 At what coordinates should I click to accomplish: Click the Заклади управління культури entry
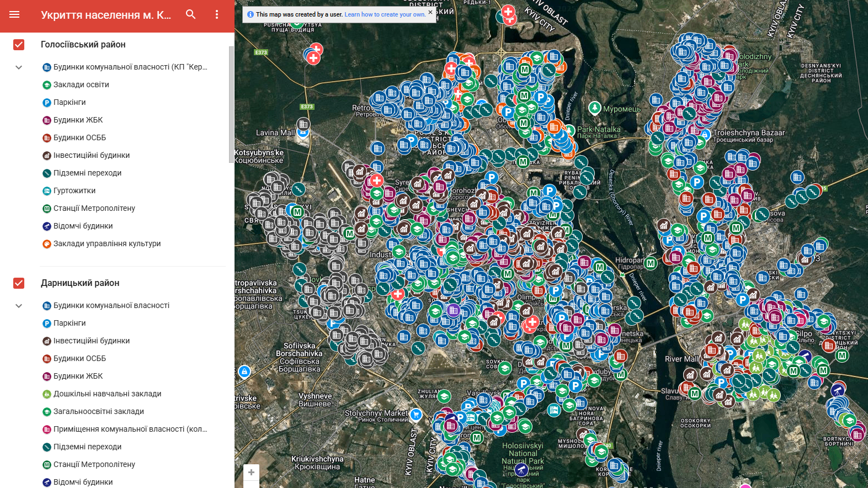click(107, 243)
